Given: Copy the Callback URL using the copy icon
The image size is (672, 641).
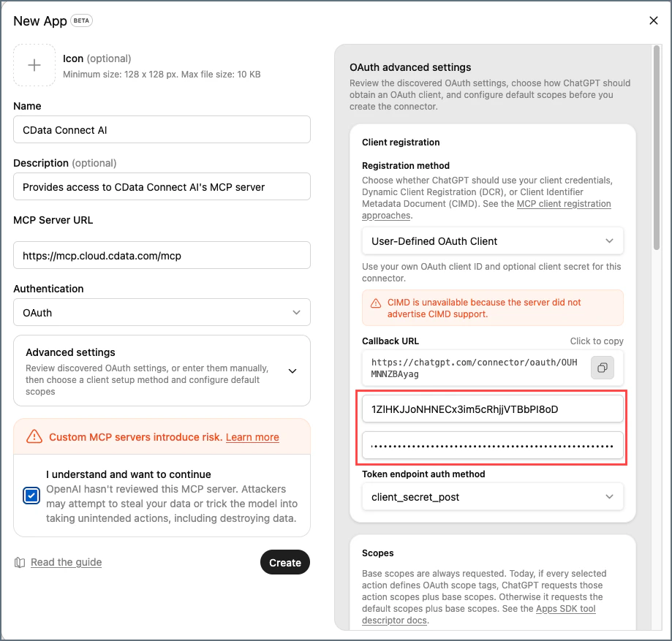Looking at the screenshot, I should coord(602,368).
